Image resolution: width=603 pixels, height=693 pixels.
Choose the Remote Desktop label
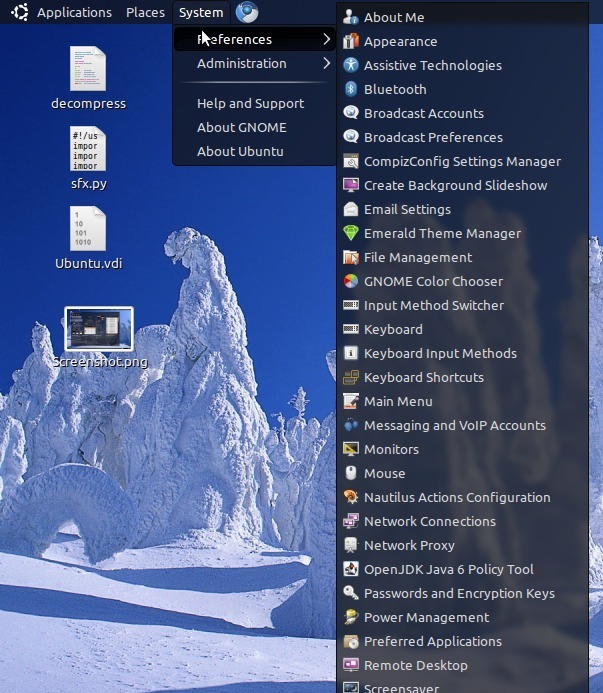click(416, 666)
